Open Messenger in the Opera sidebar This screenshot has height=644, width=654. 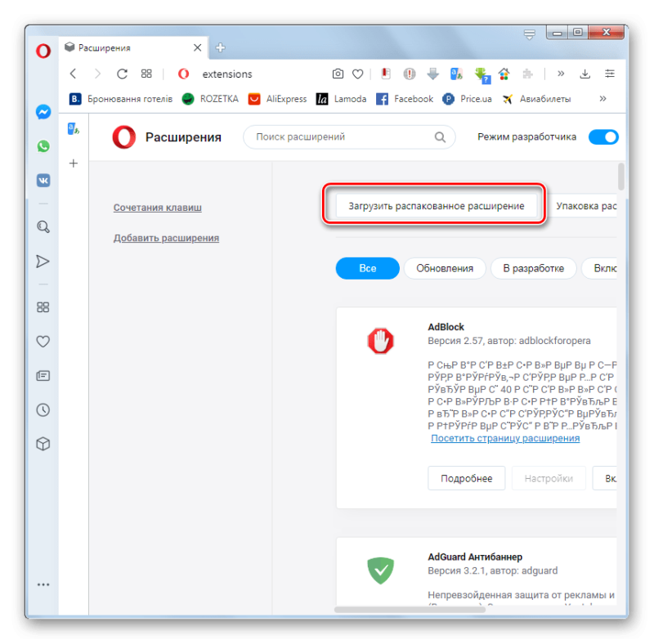click(43, 112)
